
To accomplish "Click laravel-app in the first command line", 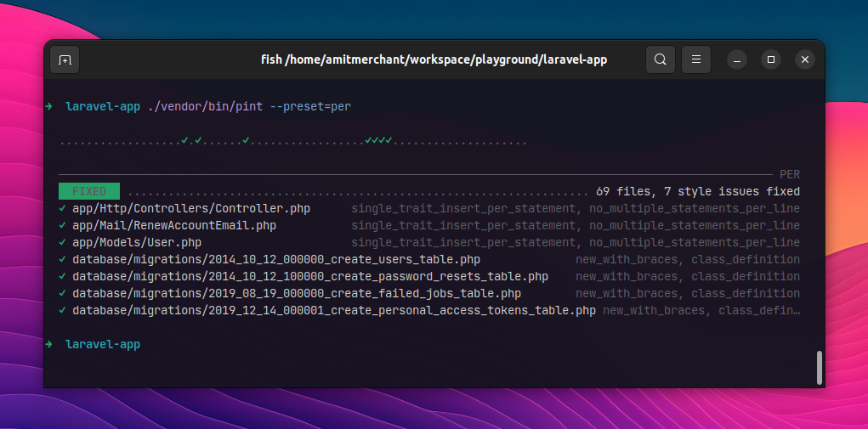I will (102, 106).
